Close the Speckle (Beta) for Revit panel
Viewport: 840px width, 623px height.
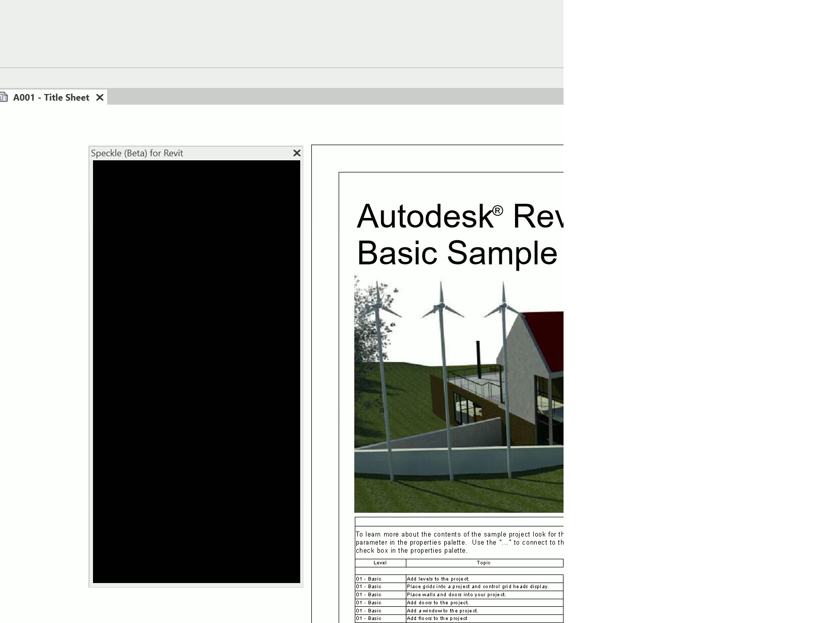click(x=297, y=153)
